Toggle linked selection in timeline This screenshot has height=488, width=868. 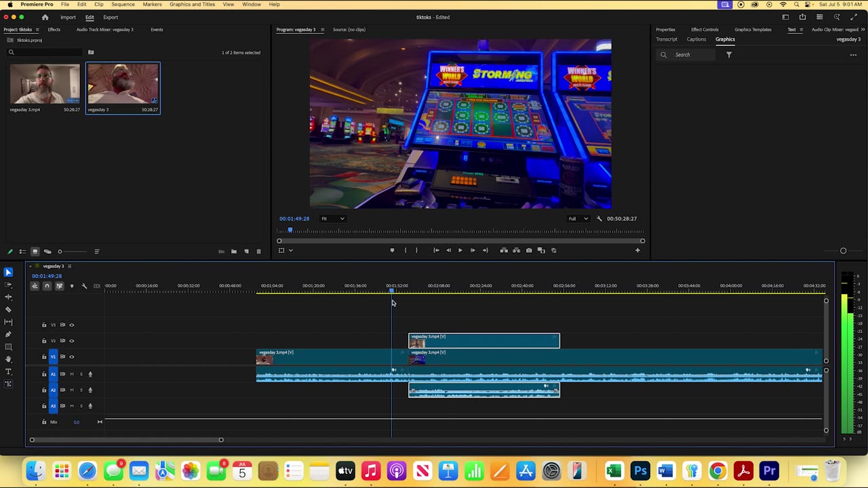click(59, 286)
